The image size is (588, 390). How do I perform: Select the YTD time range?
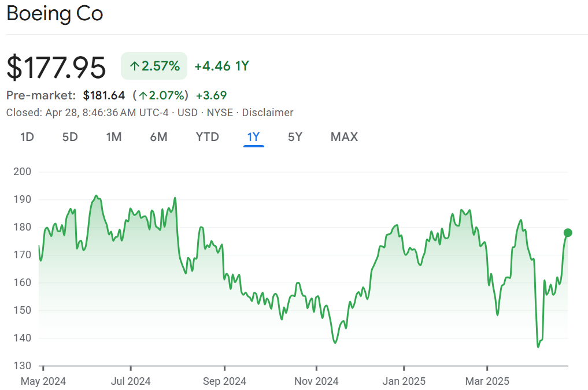[207, 137]
